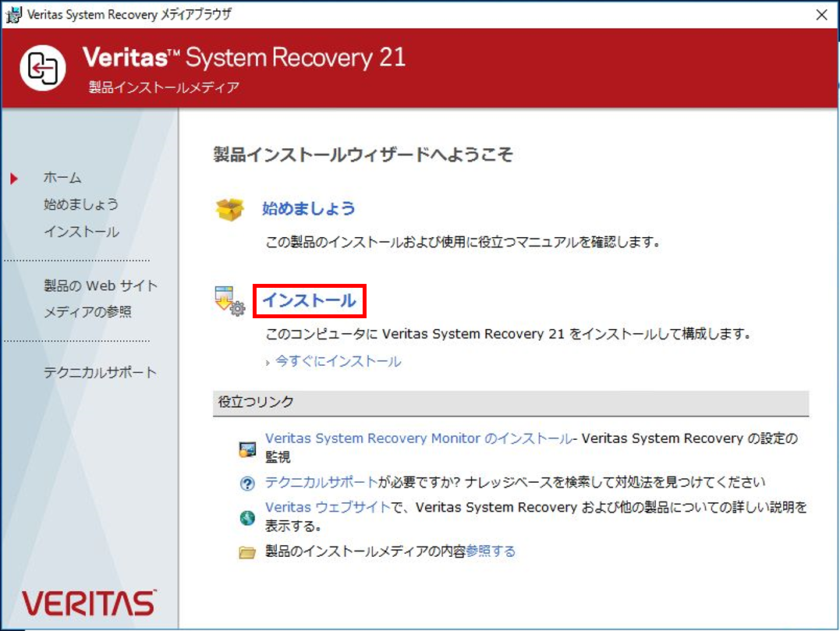
Task: Click the monitor icon for Recovery Monitor install
Action: [247, 449]
